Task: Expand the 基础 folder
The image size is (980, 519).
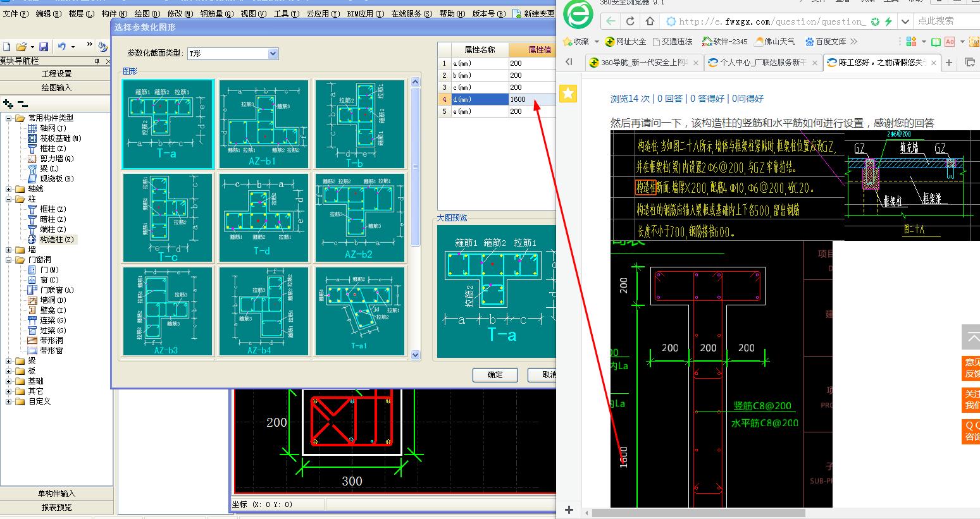Action: pyautogui.click(x=9, y=381)
